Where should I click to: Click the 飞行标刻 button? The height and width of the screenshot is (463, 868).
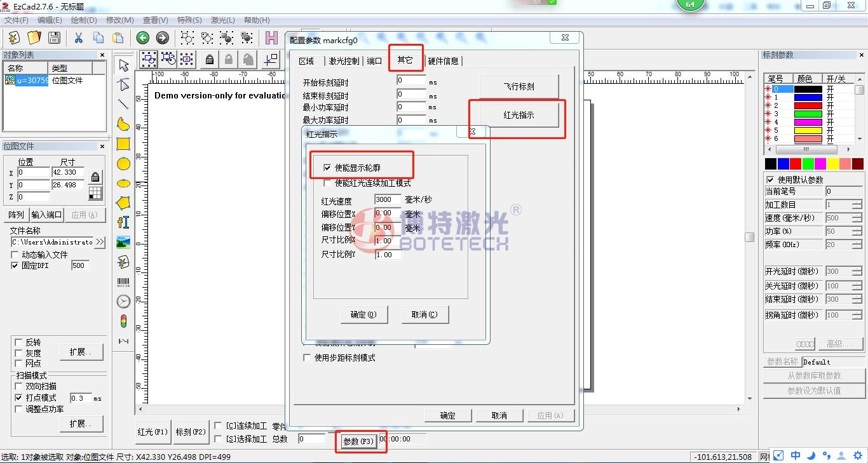pyautogui.click(x=519, y=86)
